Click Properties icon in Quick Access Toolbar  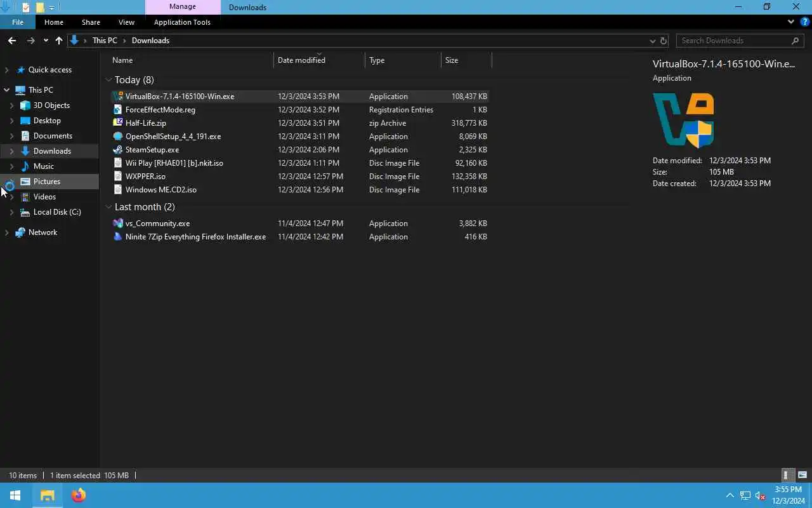click(x=25, y=8)
